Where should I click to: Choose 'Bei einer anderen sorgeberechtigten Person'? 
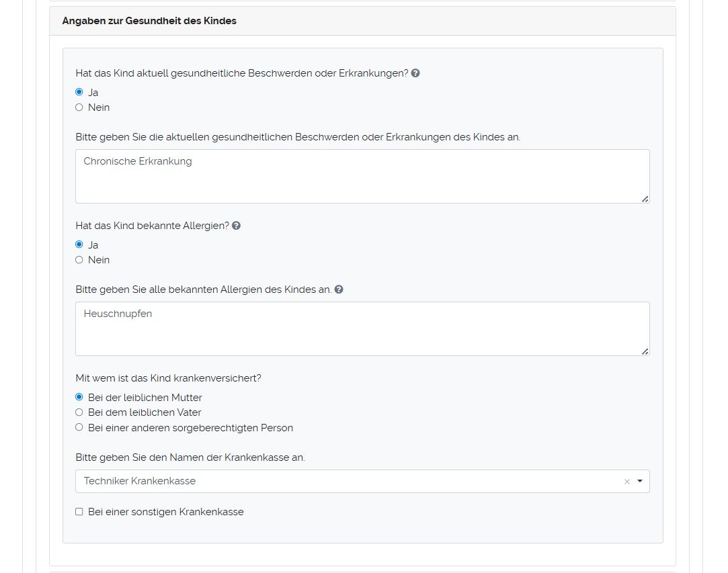point(79,427)
